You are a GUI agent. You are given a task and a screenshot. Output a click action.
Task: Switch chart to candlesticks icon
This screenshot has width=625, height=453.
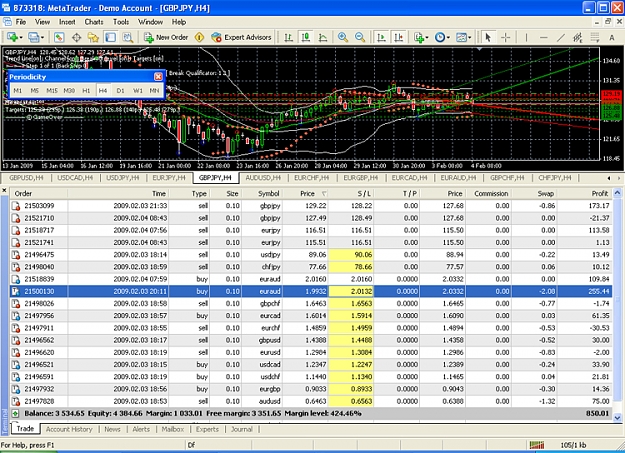point(306,37)
